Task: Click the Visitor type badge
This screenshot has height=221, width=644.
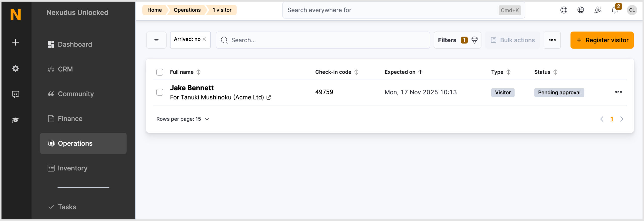Action: coord(503,92)
